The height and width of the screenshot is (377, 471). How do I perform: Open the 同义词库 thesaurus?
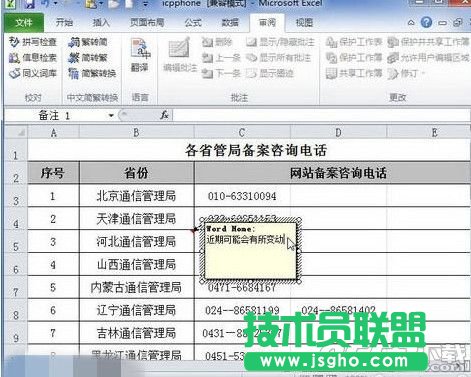point(33,73)
